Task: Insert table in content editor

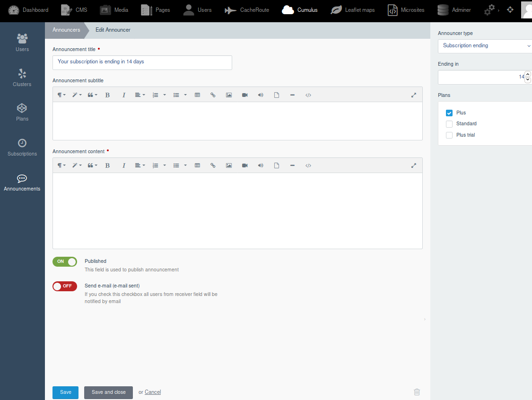Action: 197,165
